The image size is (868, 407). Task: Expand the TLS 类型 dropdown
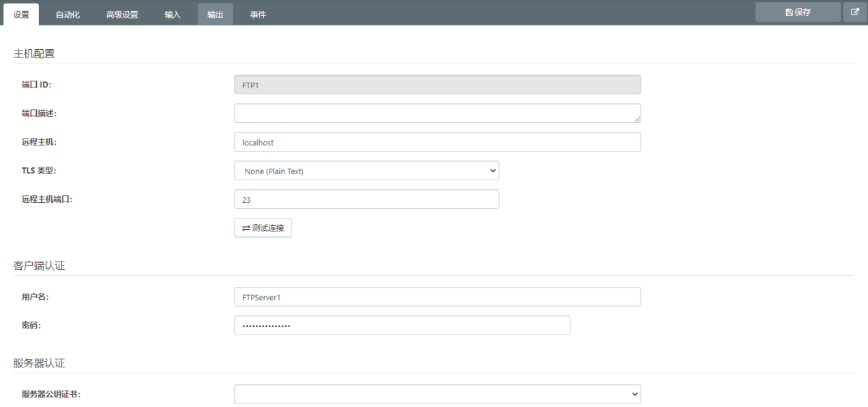pos(366,171)
